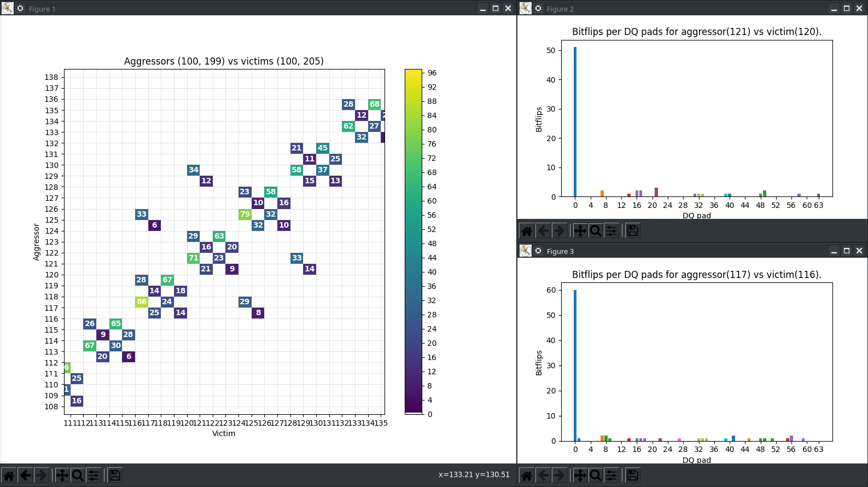Click heatmap cell with value 45

click(x=323, y=148)
